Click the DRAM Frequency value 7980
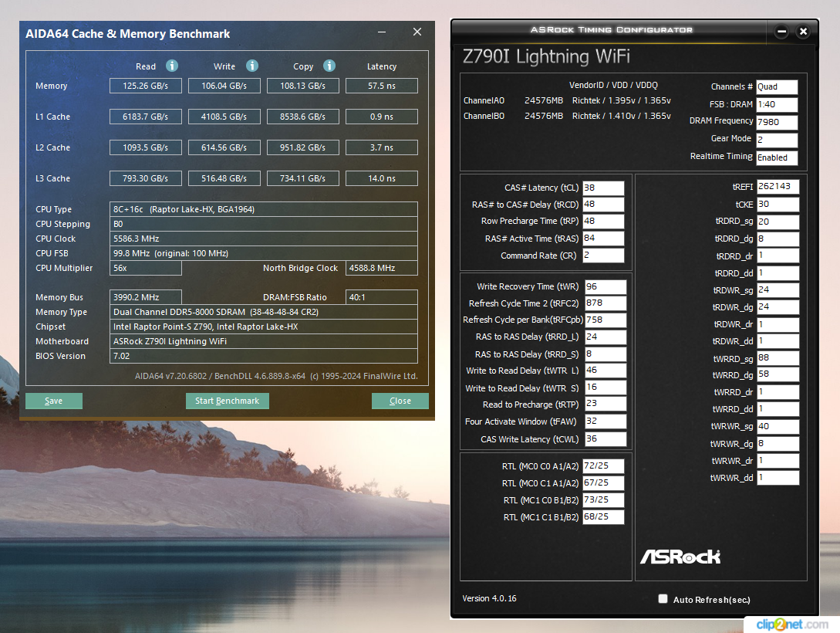The width and height of the screenshot is (840, 633). pos(777,122)
